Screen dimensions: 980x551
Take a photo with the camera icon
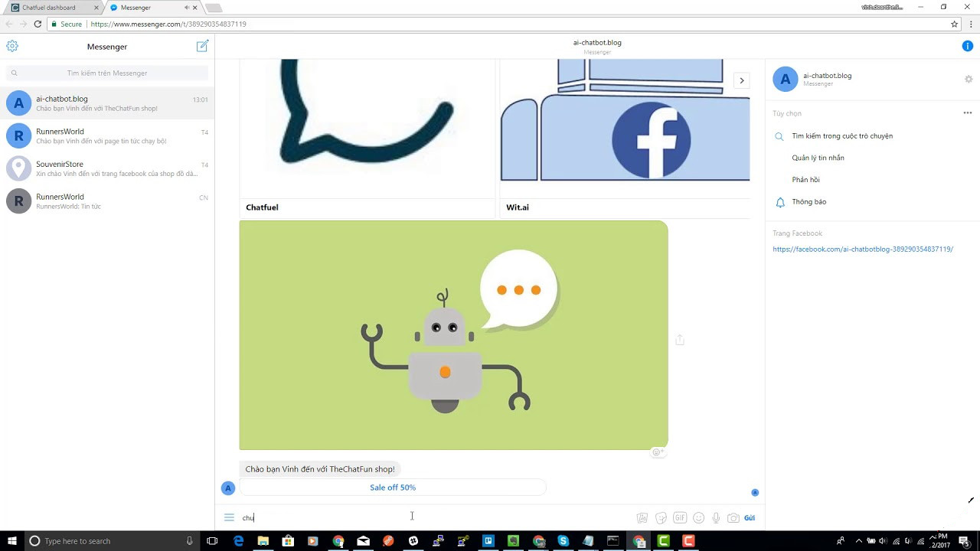(733, 518)
